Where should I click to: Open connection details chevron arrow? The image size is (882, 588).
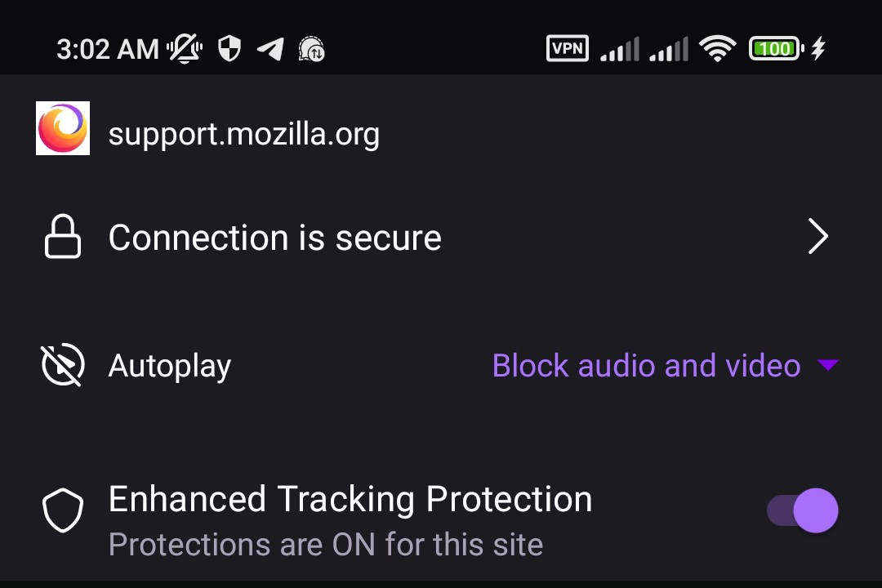[817, 238]
